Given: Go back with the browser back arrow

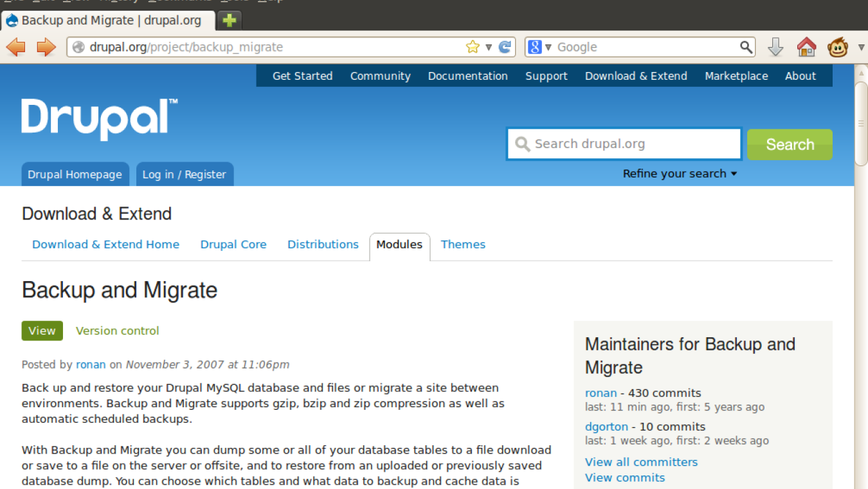Looking at the screenshot, I should pyautogui.click(x=16, y=47).
